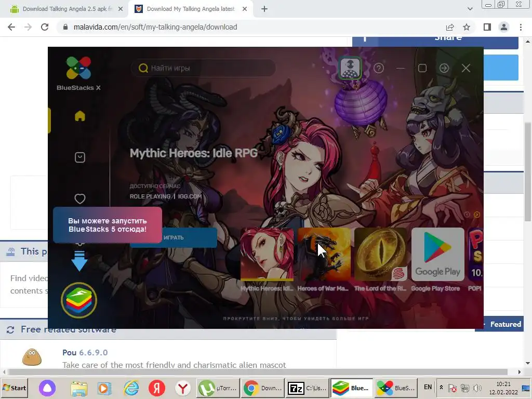Viewport: 532px width, 399px height.
Task: Open Chrome three-dot menu
Action: point(521,27)
